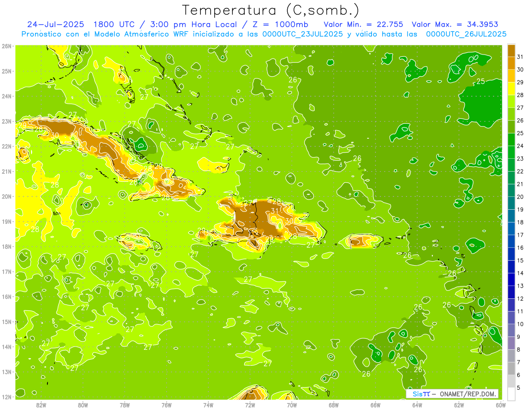The image size is (532, 411).
Task: Click the "31" contour label over Hispaniola
Action: coord(276,211)
